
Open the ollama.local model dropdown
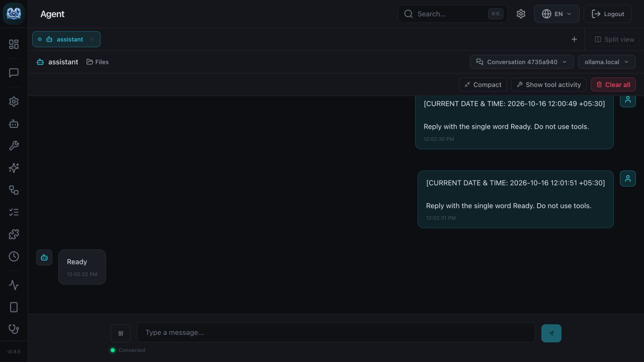click(607, 62)
